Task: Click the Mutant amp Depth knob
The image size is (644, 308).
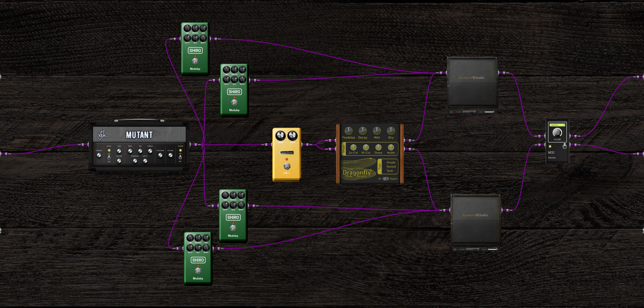Action: pyautogui.click(x=145, y=161)
